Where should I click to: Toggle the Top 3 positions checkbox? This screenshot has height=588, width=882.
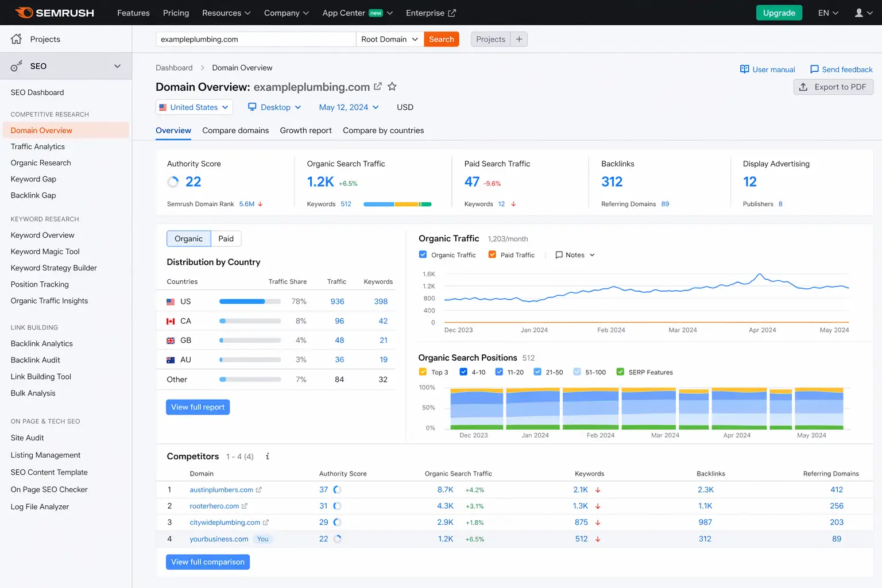click(423, 372)
